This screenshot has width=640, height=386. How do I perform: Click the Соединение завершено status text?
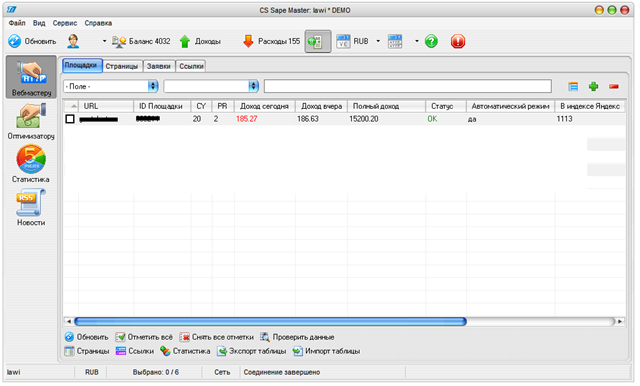point(282,373)
